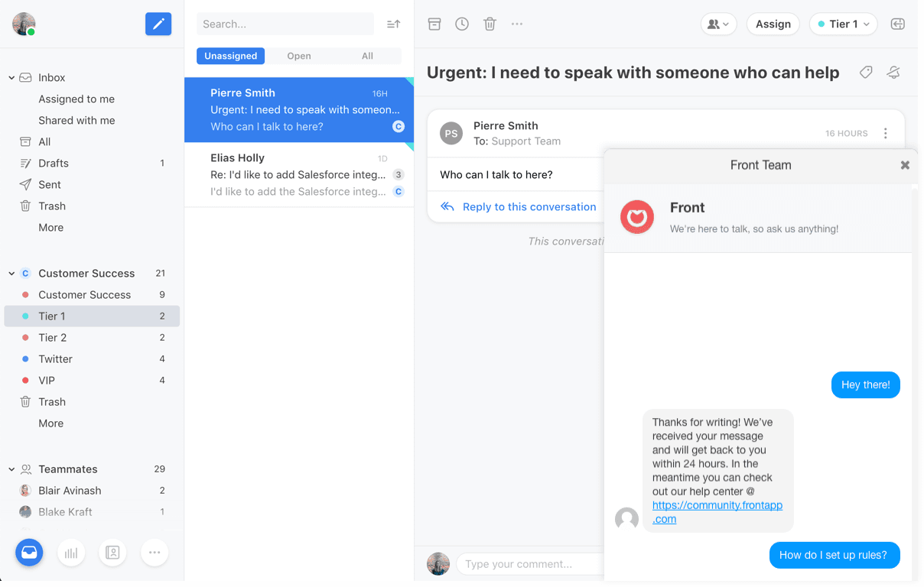Click 'How do I set up rules?' bubble
This screenshot has height=587, width=924.
[833, 555]
